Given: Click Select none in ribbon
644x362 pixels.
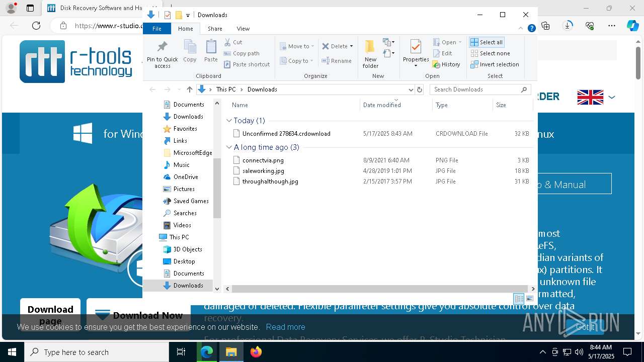Looking at the screenshot, I should [490, 53].
